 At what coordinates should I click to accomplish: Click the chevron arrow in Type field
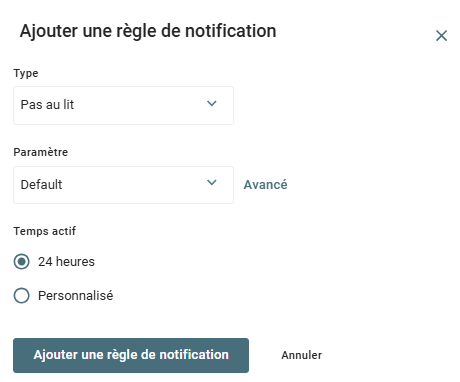click(x=212, y=104)
